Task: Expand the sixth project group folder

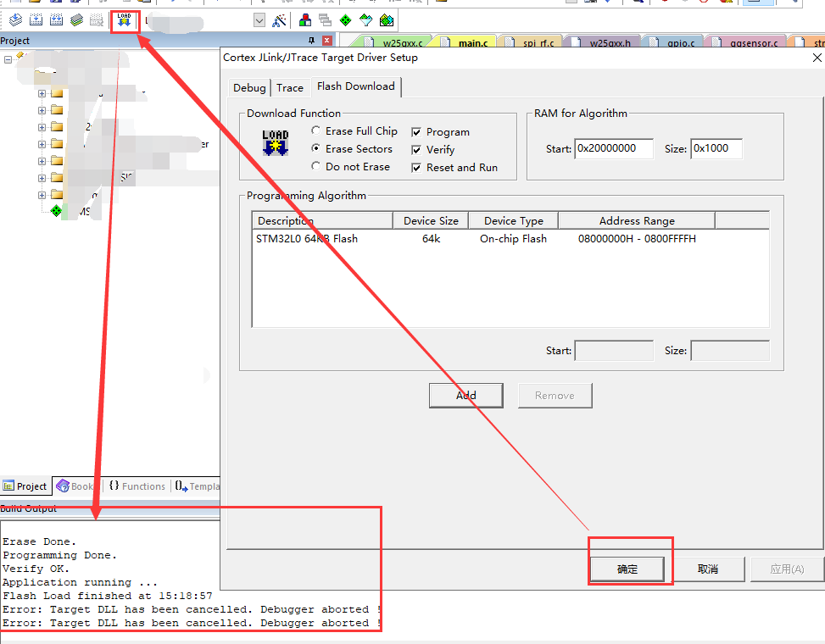Action: (42, 178)
